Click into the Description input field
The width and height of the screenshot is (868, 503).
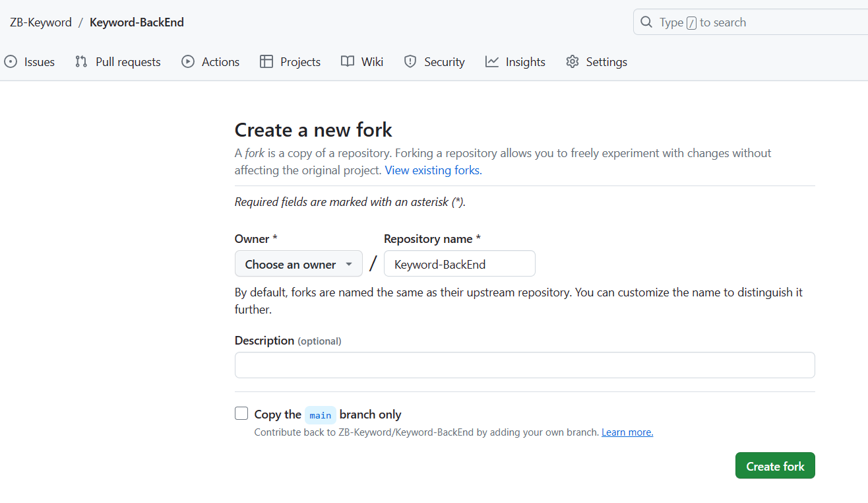coord(525,365)
